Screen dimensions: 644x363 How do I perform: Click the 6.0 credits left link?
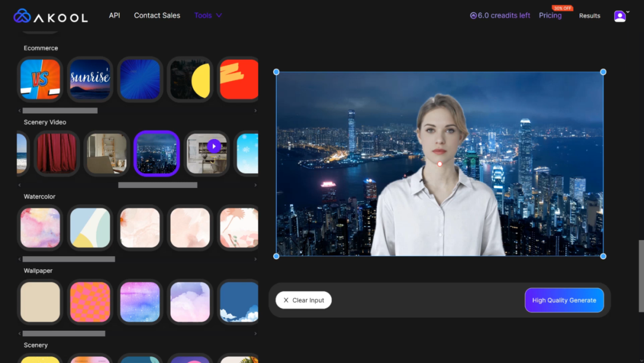pyautogui.click(x=500, y=16)
